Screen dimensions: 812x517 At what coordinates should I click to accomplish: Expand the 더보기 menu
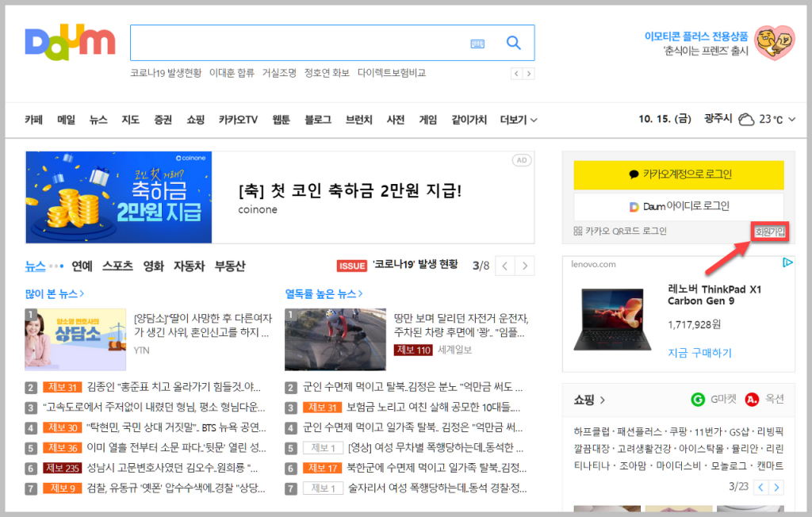pyautogui.click(x=519, y=120)
